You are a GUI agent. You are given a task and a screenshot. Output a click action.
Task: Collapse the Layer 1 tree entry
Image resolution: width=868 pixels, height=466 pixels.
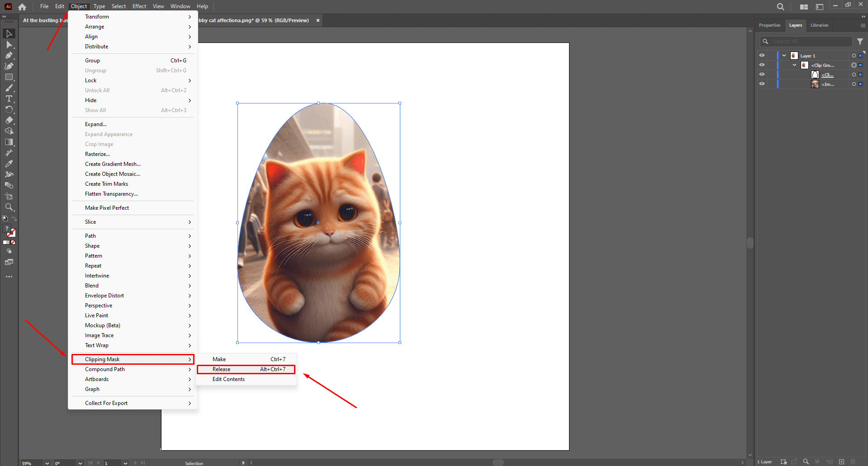(784, 55)
